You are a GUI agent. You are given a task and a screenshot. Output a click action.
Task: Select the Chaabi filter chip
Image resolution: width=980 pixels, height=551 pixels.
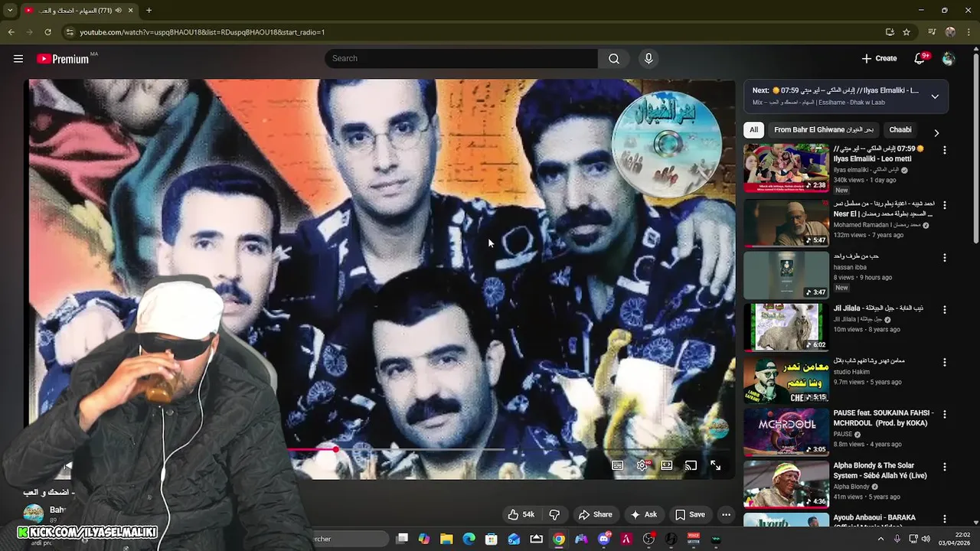(900, 129)
